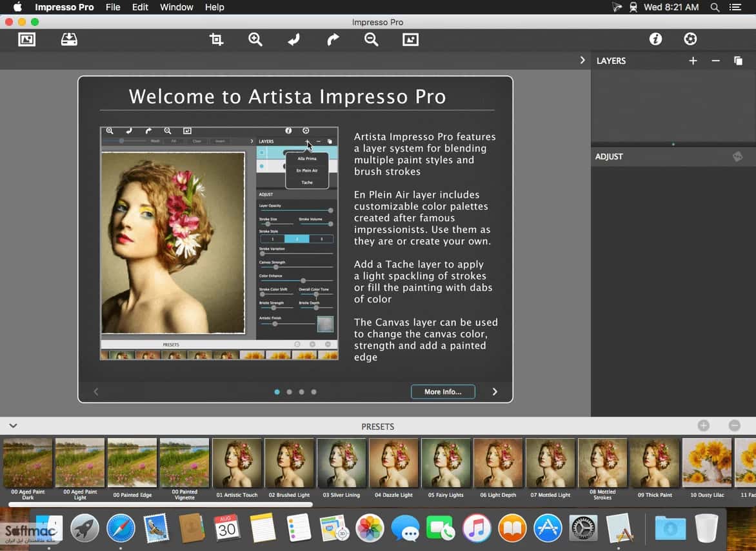The width and height of the screenshot is (756, 551).
Task: Select the second welcome page dot
Action: click(x=289, y=392)
